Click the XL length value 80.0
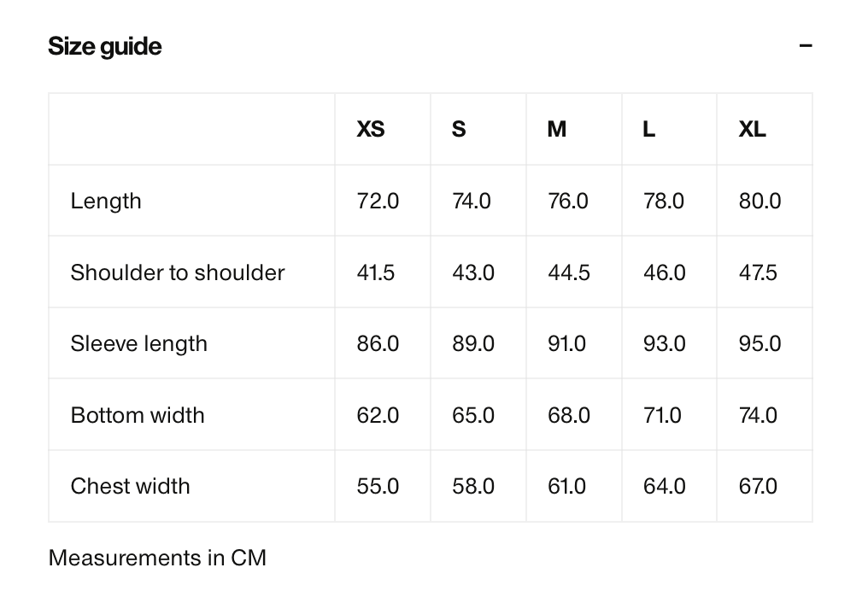The width and height of the screenshot is (868, 591). point(760,201)
